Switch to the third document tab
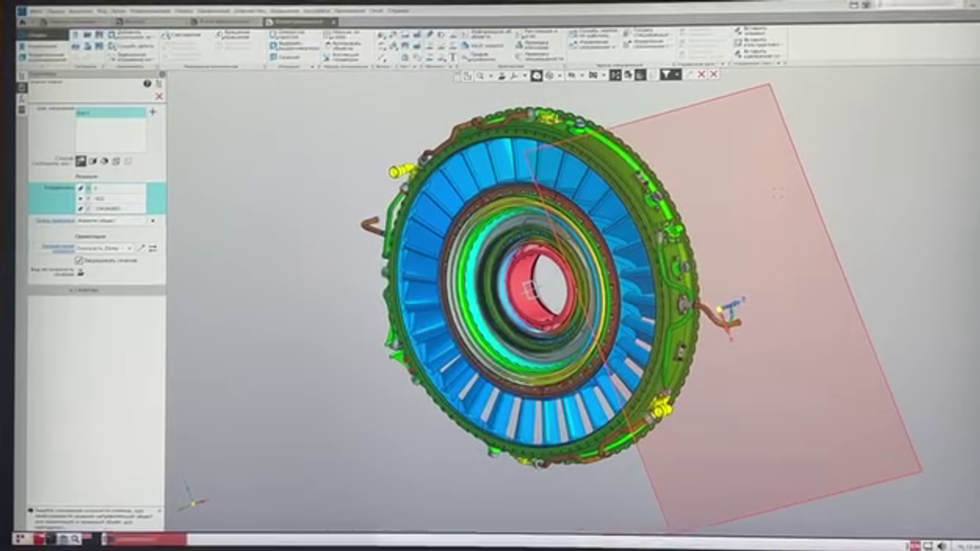The width and height of the screenshot is (980, 551). point(224,22)
